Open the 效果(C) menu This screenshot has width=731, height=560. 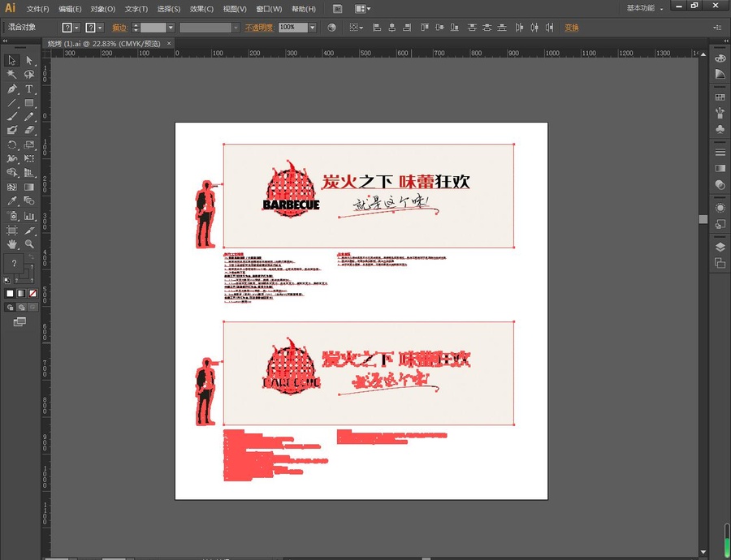click(201, 9)
